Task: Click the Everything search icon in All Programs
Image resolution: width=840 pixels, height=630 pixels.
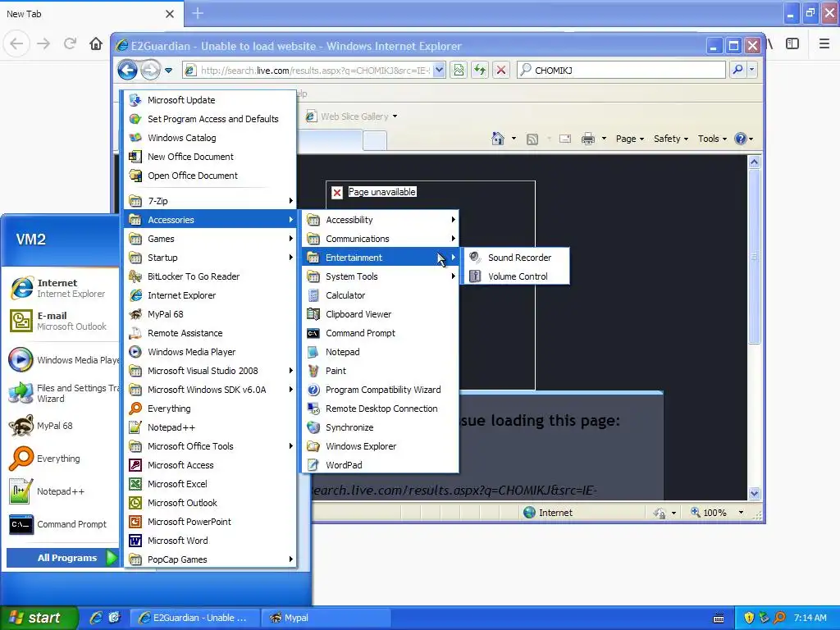Action: tap(135, 409)
